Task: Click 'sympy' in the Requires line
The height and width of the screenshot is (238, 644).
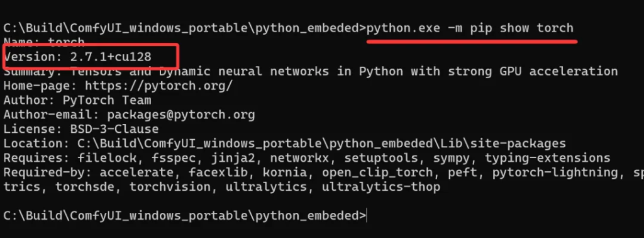Action: coord(452,158)
